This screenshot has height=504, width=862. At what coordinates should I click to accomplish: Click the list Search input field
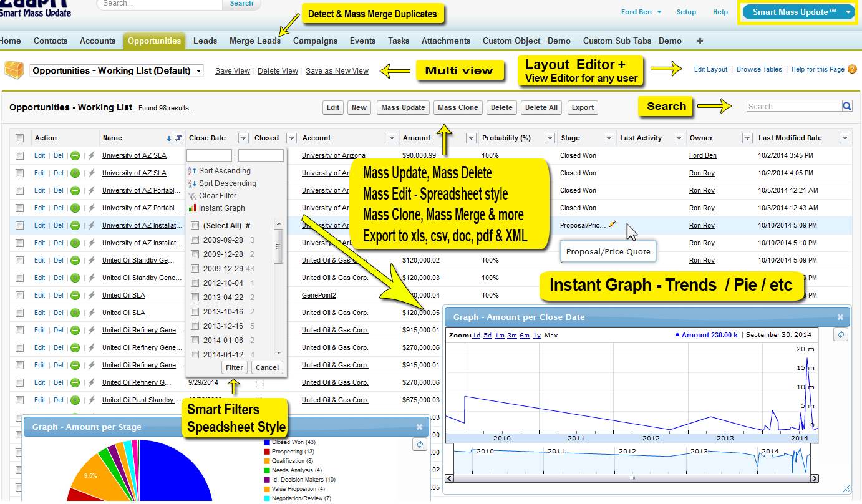click(x=794, y=107)
